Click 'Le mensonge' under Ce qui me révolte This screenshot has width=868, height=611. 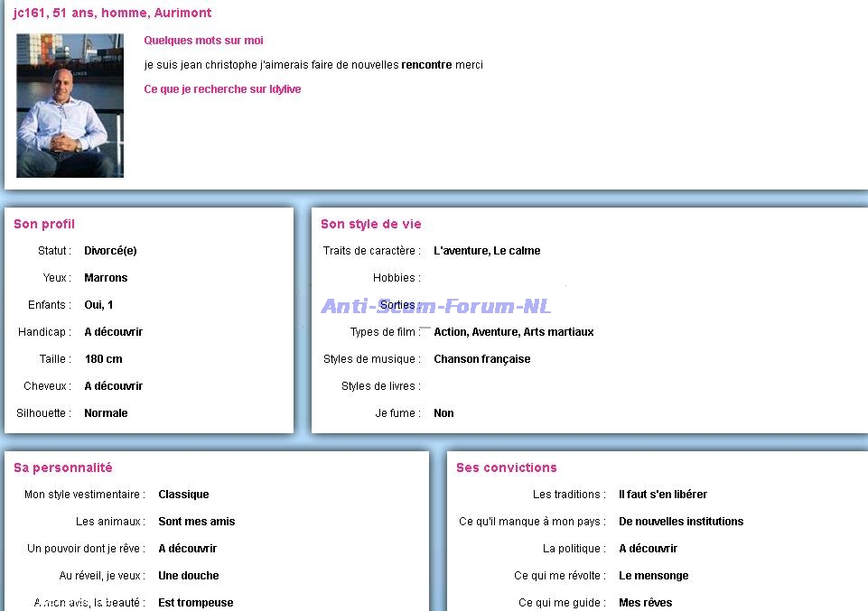[653, 576]
